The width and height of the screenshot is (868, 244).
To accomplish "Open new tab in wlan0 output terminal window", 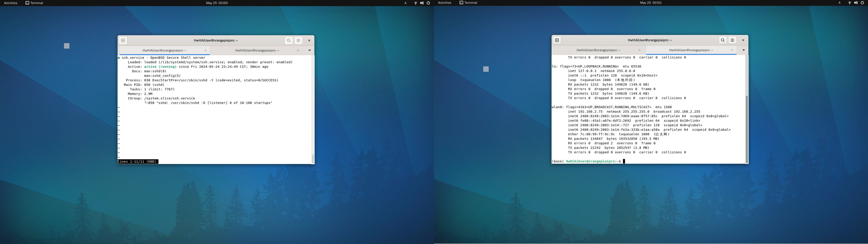I will point(557,40).
